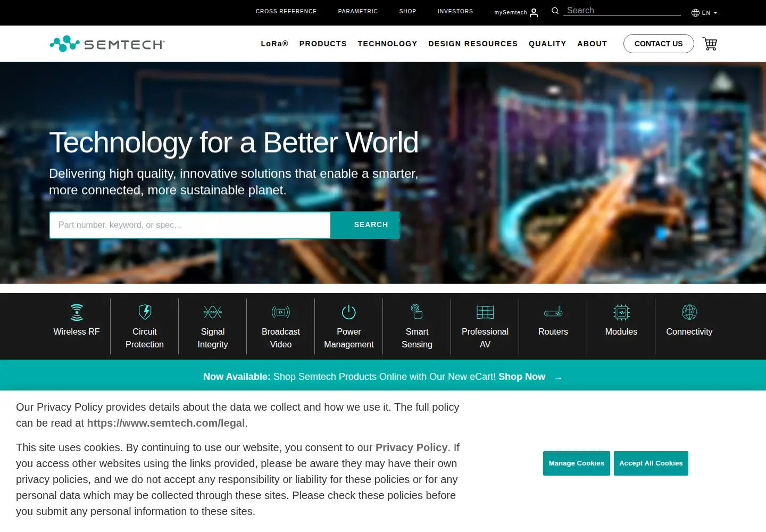Open the Broadcast Video icon

click(281, 312)
